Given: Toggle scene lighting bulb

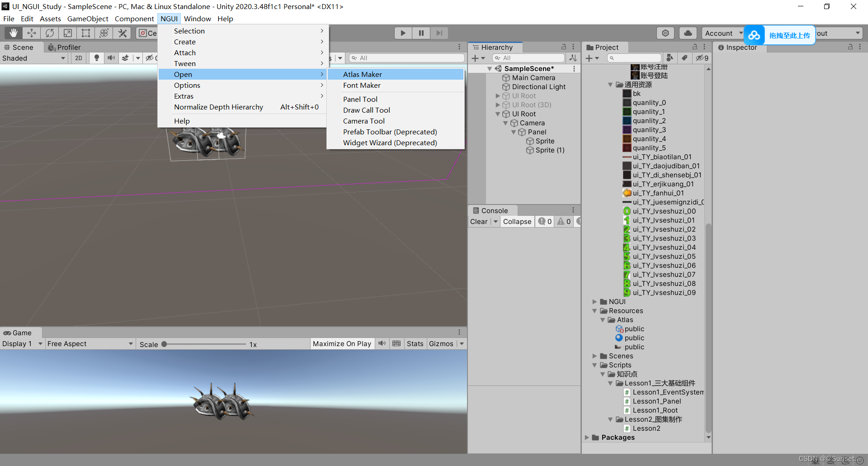Looking at the screenshot, I should click(x=96, y=58).
